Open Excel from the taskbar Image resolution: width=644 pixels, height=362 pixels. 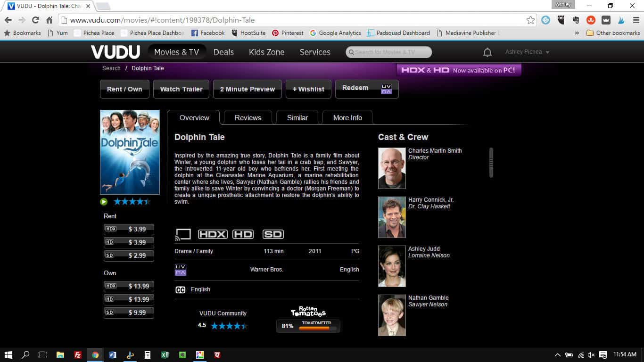(x=165, y=355)
